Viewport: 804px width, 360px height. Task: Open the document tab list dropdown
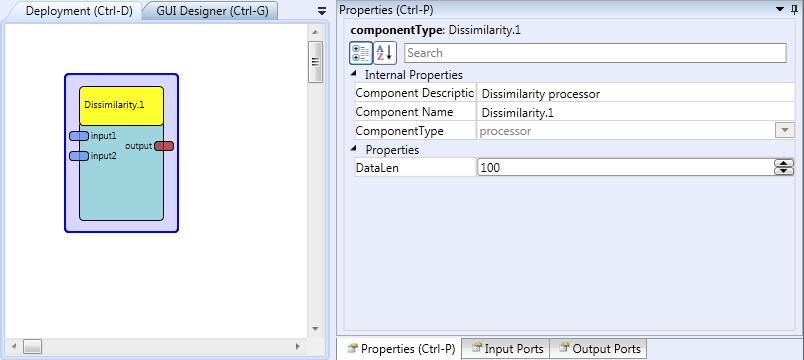322,11
